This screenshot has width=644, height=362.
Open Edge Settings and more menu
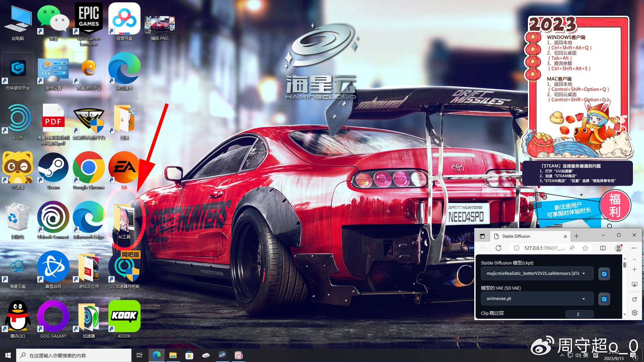[634, 248]
